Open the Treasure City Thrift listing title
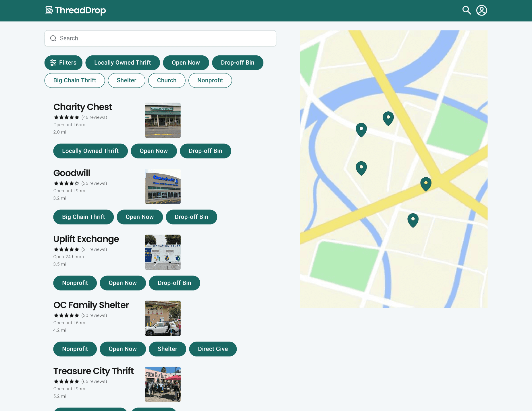The image size is (532, 411). coord(94,371)
